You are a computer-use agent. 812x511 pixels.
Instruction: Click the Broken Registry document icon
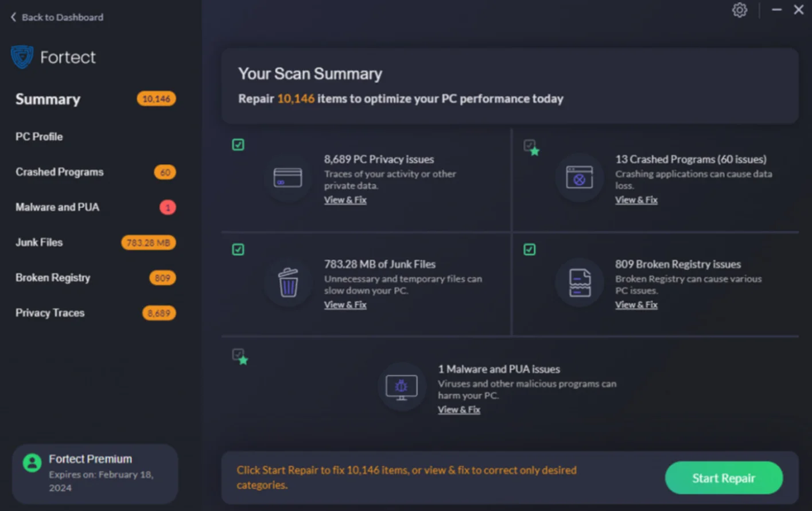579,282
